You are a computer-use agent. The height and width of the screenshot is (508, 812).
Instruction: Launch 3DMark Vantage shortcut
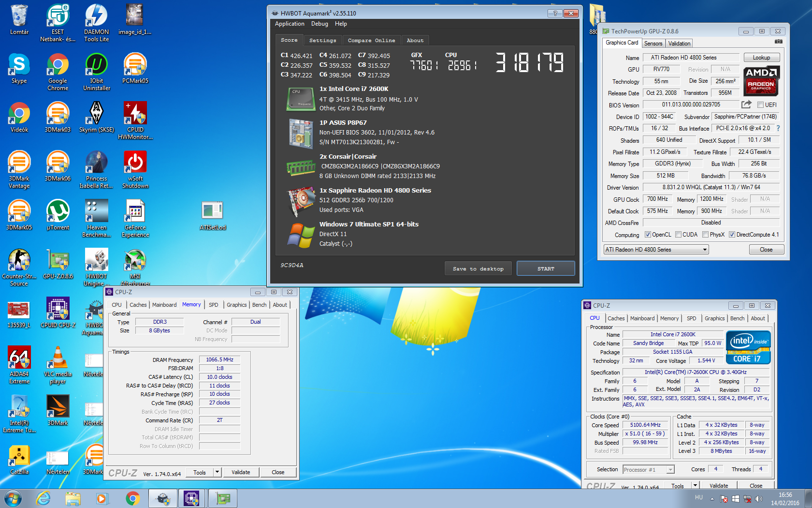19,169
